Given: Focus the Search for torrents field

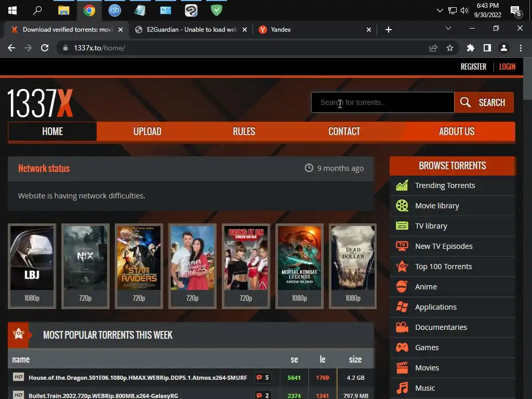Looking at the screenshot, I should tap(383, 102).
